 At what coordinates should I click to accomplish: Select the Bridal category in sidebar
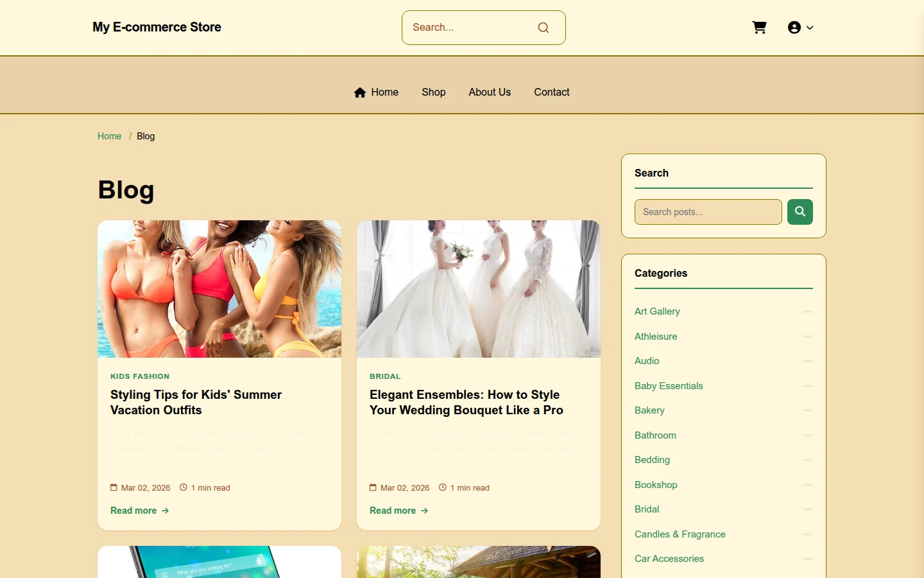[x=647, y=509]
